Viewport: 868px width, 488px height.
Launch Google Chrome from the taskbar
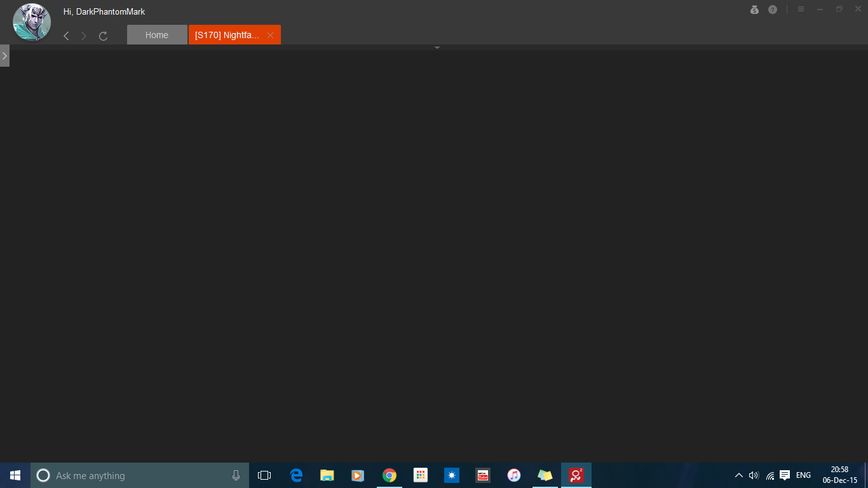(x=390, y=475)
